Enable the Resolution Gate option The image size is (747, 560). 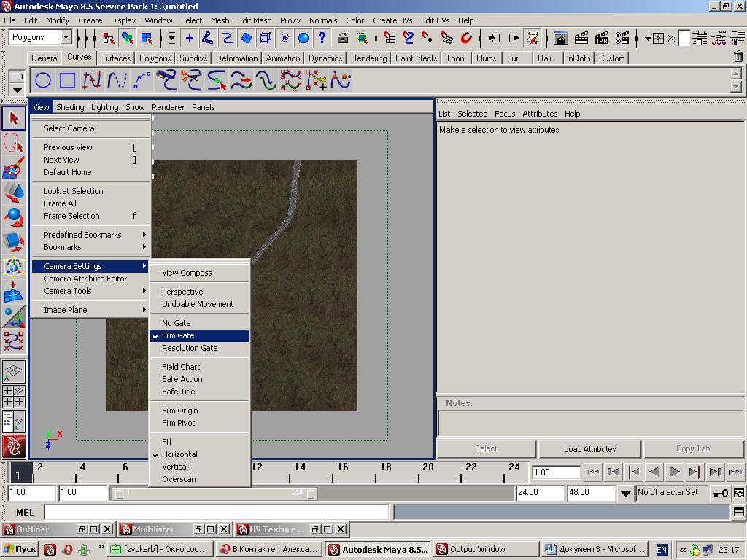tap(190, 348)
